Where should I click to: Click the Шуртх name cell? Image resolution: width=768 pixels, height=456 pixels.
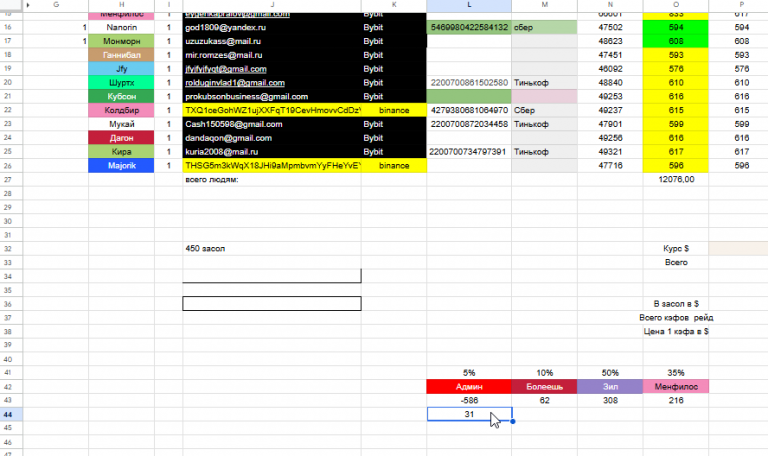coord(121,83)
